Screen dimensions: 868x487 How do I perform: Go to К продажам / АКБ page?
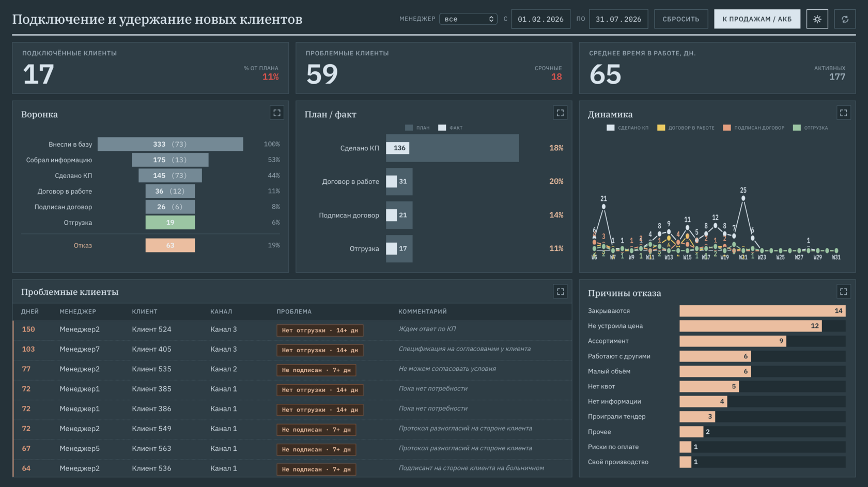pos(757,19)
